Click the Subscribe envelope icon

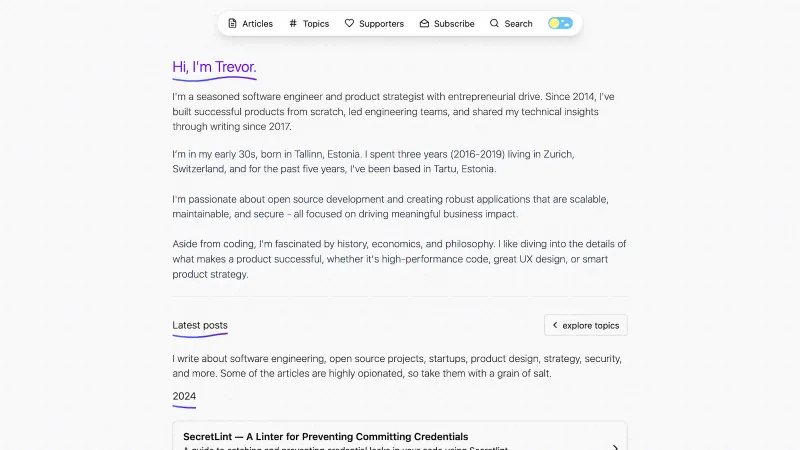point(424,23)
